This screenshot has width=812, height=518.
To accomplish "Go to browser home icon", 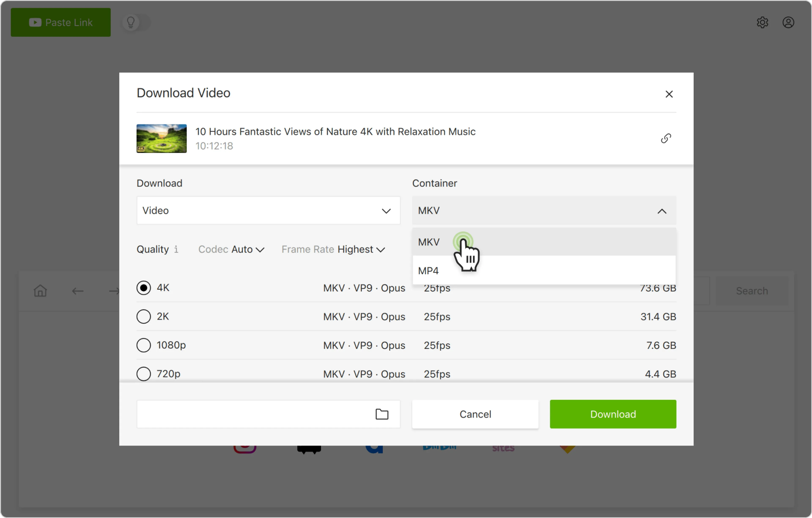I will (x=40, y=291).
